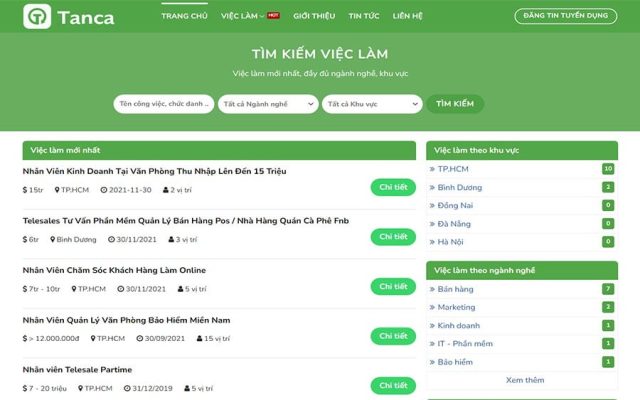Viewport: 640px width, 400px height.
Task: Filter jobs by Hà Nội region
Action: 450,242
